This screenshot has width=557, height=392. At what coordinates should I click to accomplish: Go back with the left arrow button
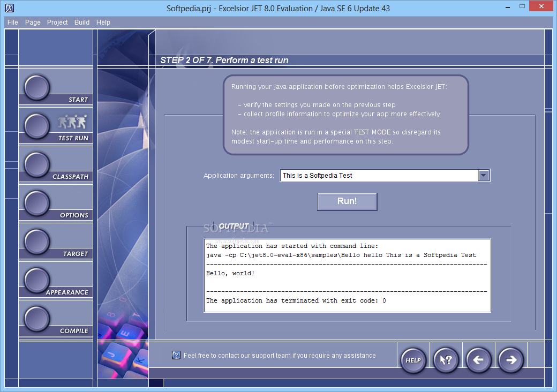tap(478, 360)
